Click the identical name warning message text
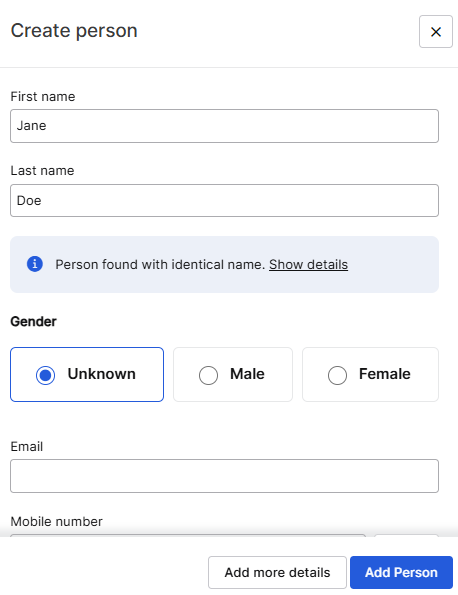Screen dimensions: 458x595 pos(160,264)
